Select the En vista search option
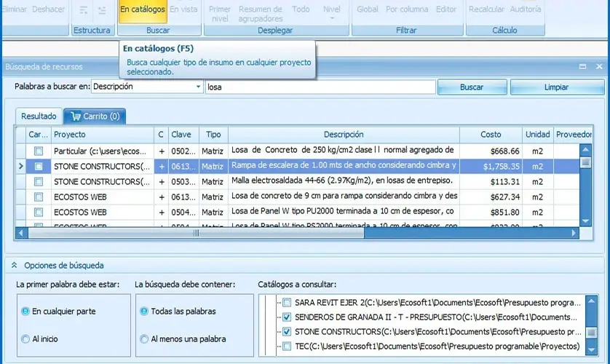 pyautogui.click(x=183, y=10)
